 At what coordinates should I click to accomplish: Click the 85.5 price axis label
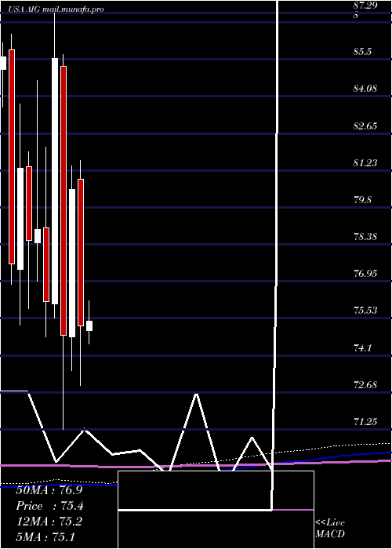[x=362, y=53]
